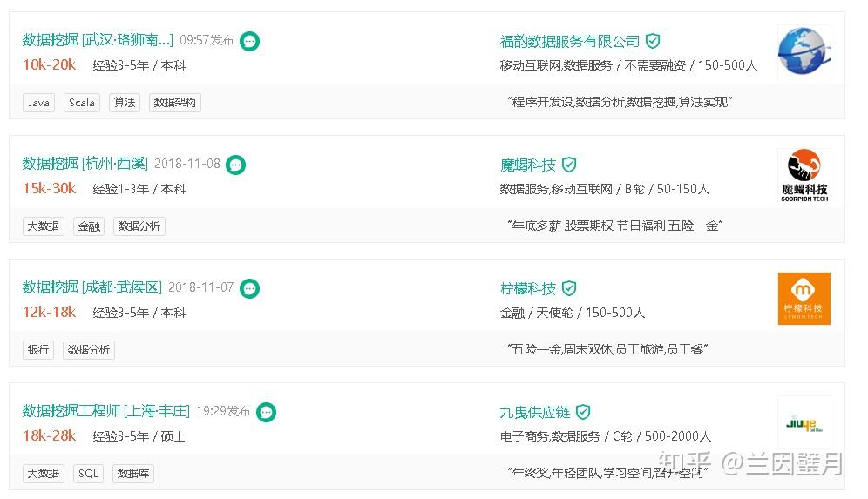Select the Scala tag
This screenshot has height=499, width=868.
point(82,103)
